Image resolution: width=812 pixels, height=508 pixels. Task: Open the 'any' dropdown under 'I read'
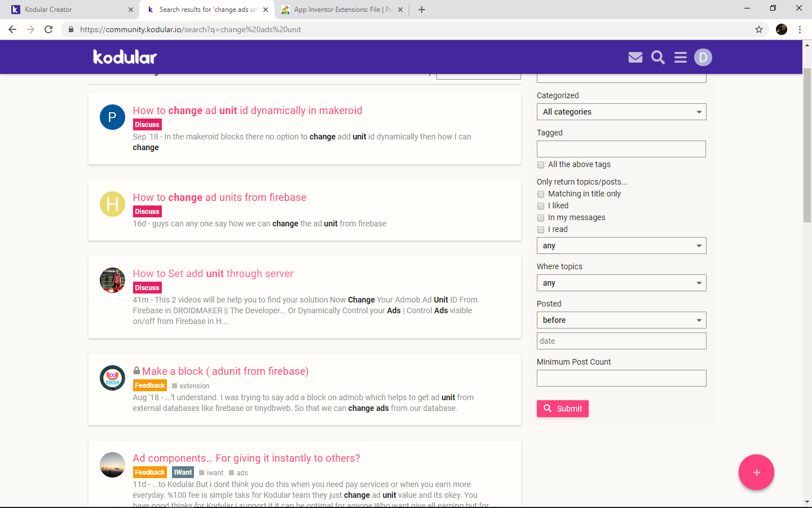[621, 246]
